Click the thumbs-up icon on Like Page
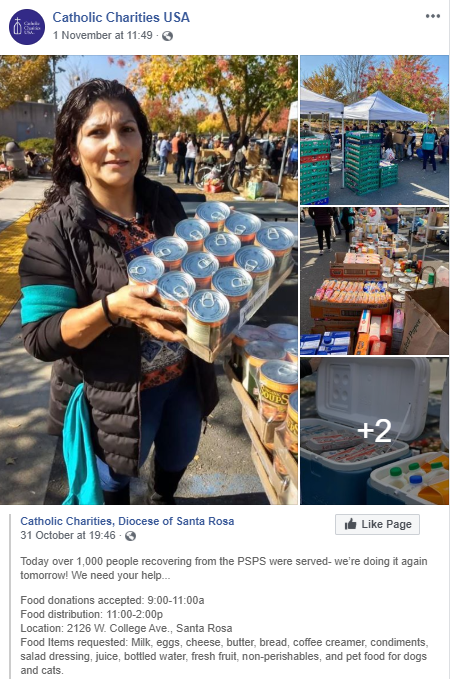The width and height of the screenshot is (450, 679). point(350,524)
